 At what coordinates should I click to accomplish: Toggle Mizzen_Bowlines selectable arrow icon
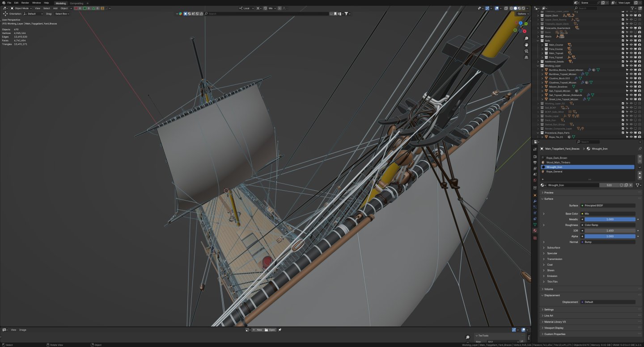(x=627, y=87)
